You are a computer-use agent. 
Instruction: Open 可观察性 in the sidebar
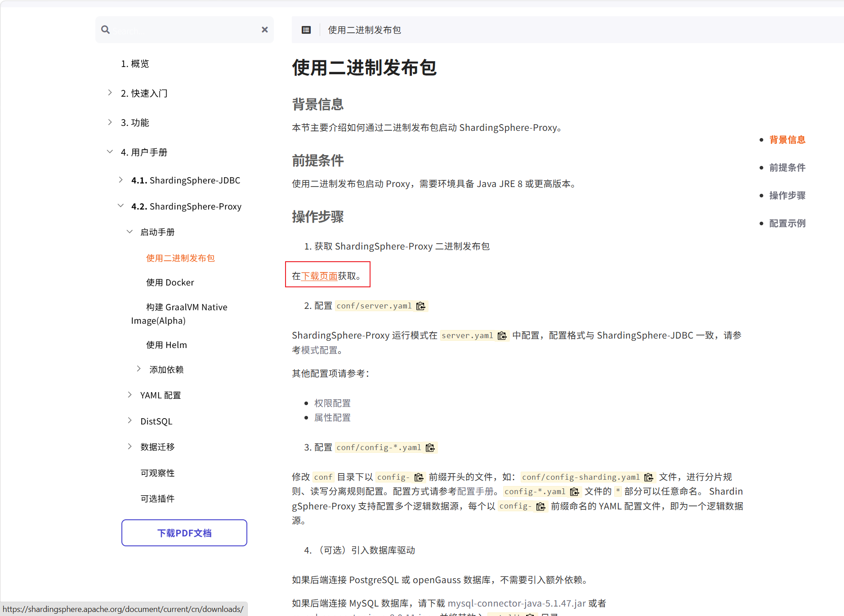pyautogui.click(x=157, y=473)
